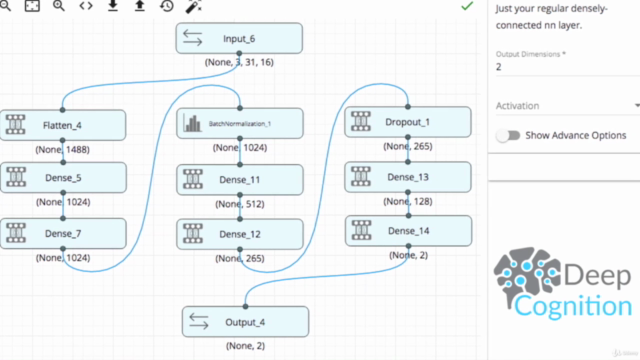Select the Dense_13 layer label
Image resolution: width=640 pixels, height=360 pixels.
tap(408, 177)
